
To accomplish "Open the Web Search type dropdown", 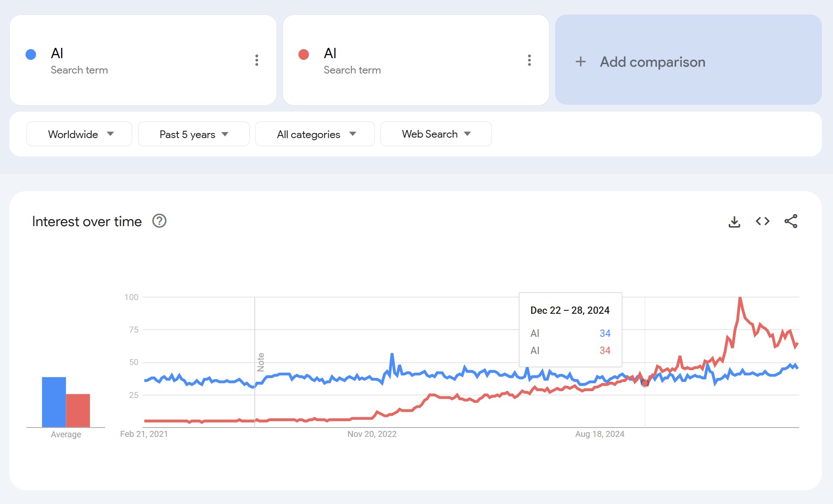I will coord(436,134).
